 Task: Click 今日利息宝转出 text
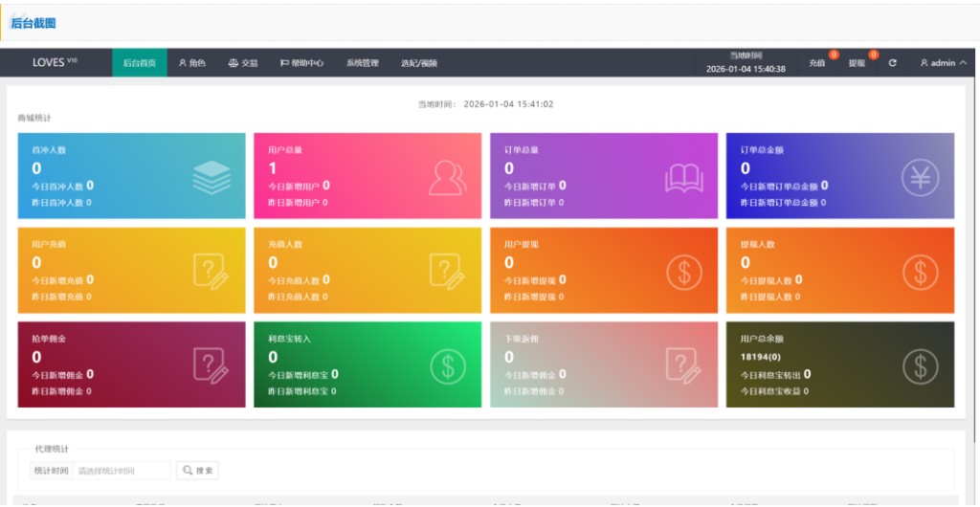pos(770,375)
